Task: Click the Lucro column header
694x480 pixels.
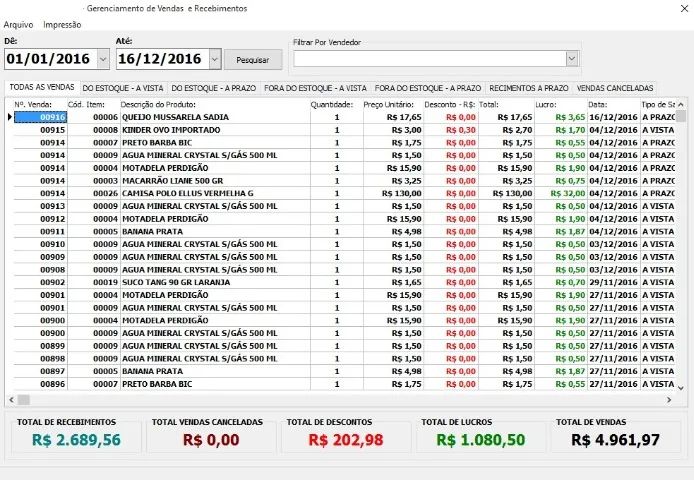Action: pyautogui.click(x=561, y=105)
